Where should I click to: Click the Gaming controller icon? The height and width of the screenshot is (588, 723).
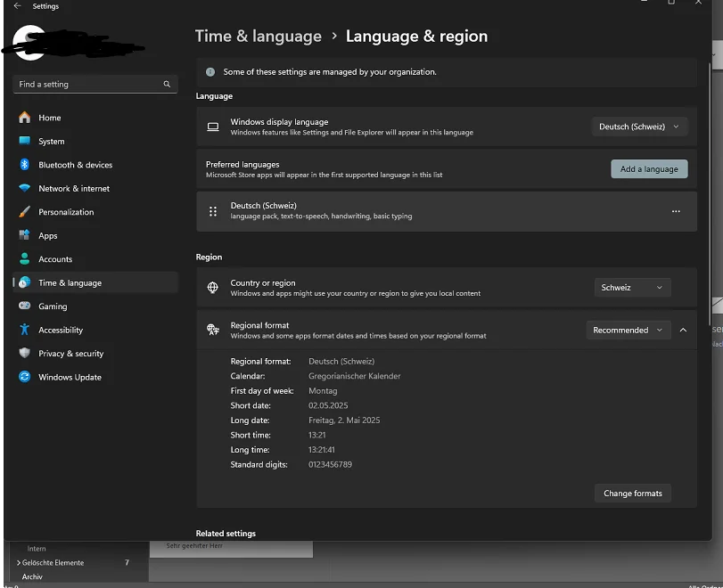[25, 306]
